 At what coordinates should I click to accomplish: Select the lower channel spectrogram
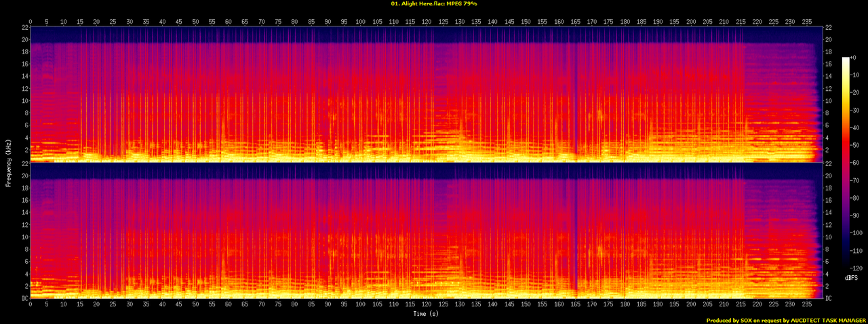[427, 230]
